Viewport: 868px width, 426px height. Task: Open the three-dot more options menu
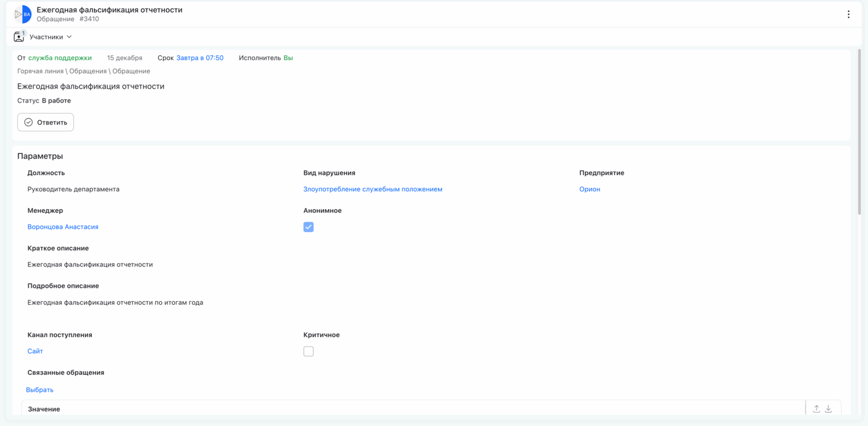848,14
